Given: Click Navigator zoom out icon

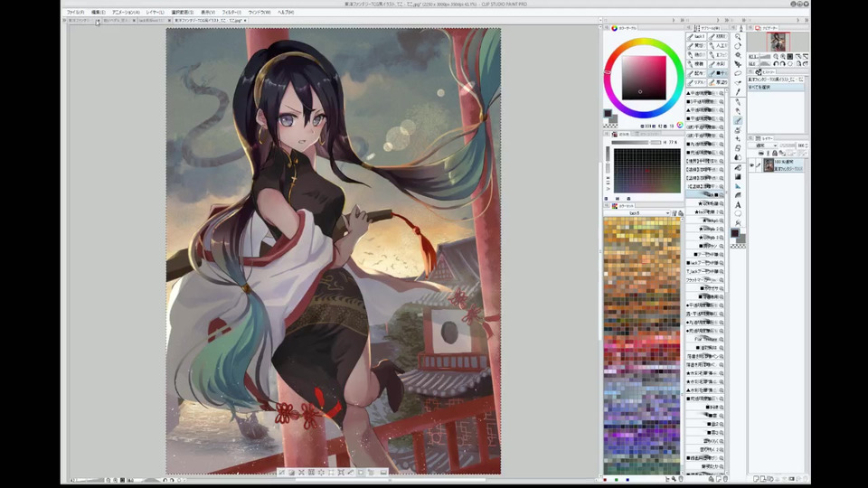Looking at the screenshot, I should coord(776,56).
